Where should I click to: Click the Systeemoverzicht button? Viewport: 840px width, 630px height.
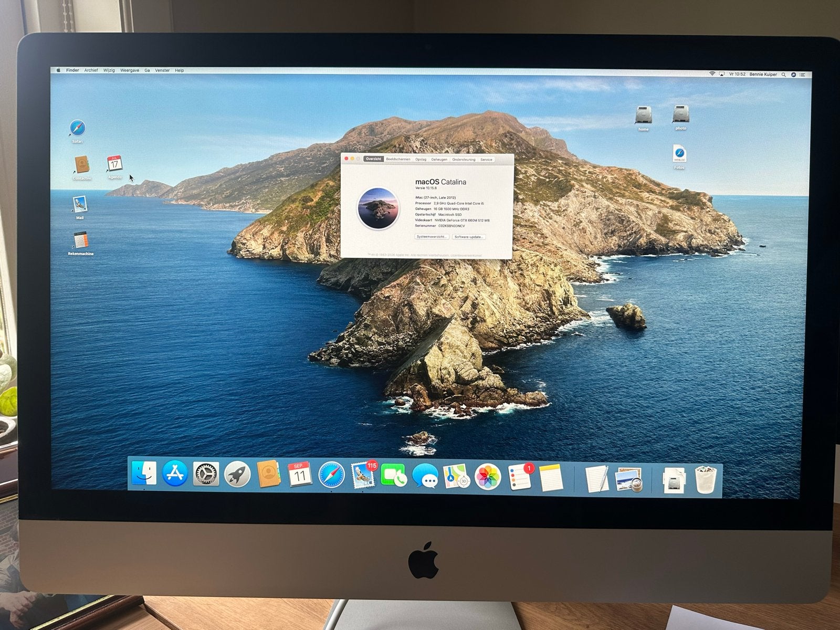(x=432, y=237)
